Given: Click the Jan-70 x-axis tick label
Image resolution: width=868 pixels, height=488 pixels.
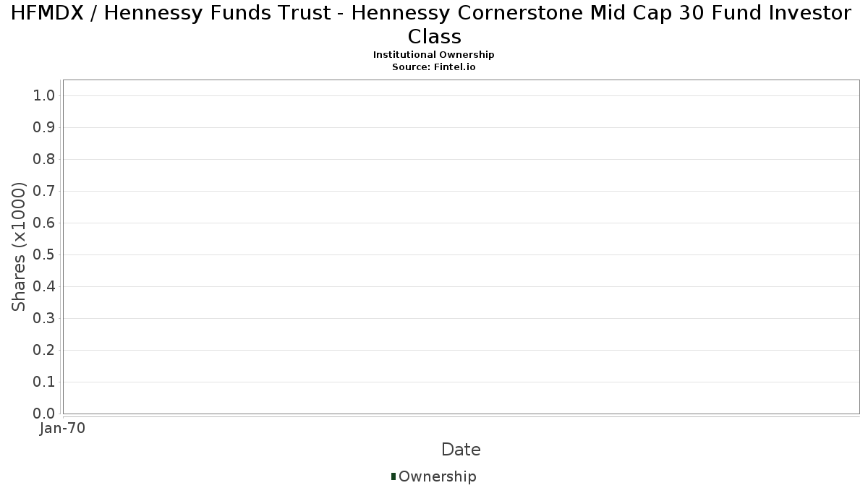Looking at the screenshot, I should pyautogui.click(x=63, y=429).
